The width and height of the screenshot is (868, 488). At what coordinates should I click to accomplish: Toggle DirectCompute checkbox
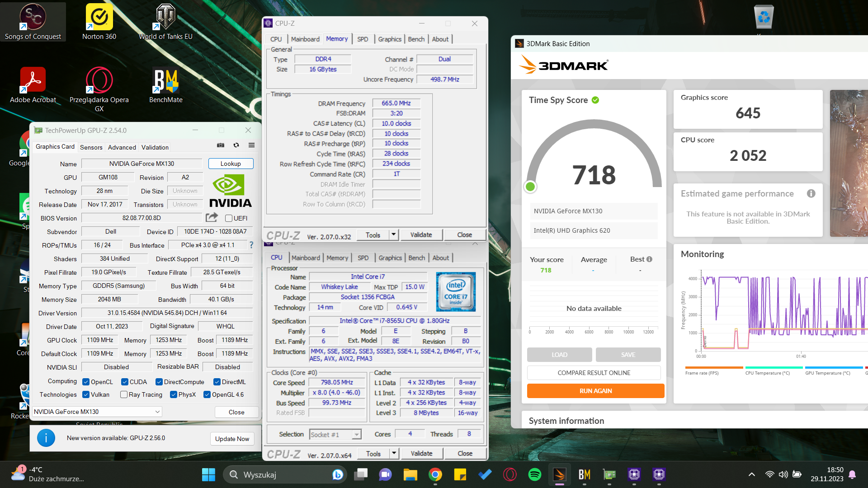click(x=159, y=382)
